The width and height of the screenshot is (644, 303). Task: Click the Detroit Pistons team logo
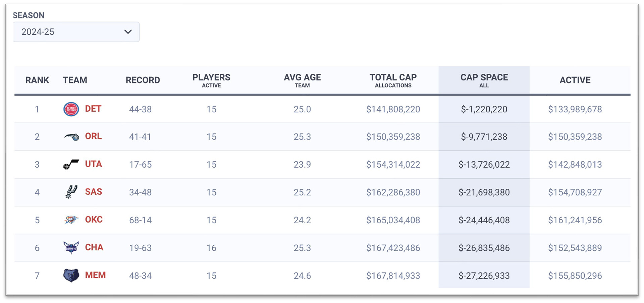coord(71,109)
